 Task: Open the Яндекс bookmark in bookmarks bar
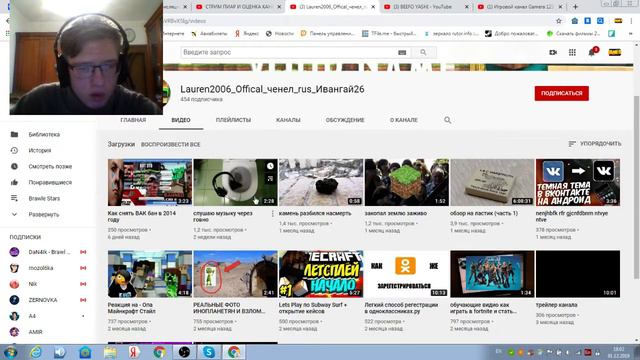pos(247,33)
